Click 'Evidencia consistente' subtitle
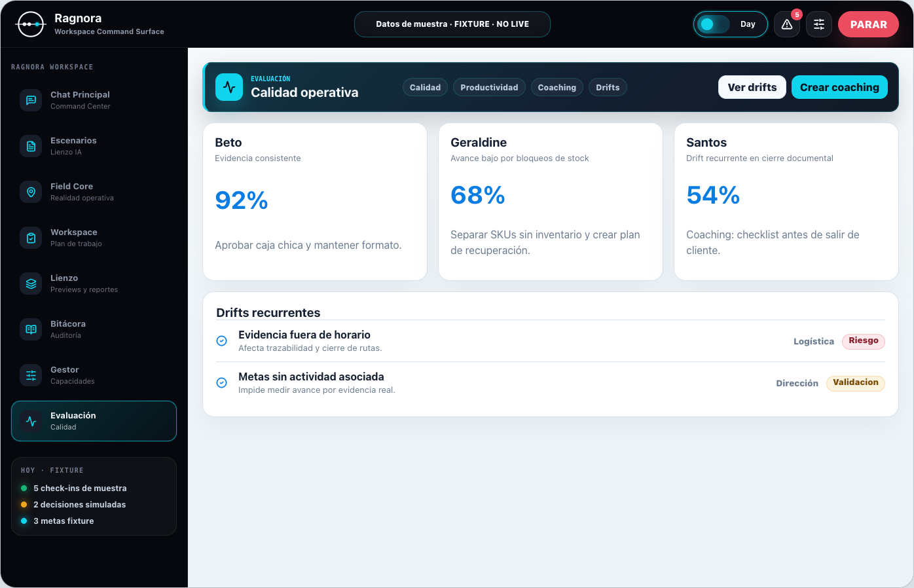The height and width of the screenshot is (588, 914). [x=258, y=158]
